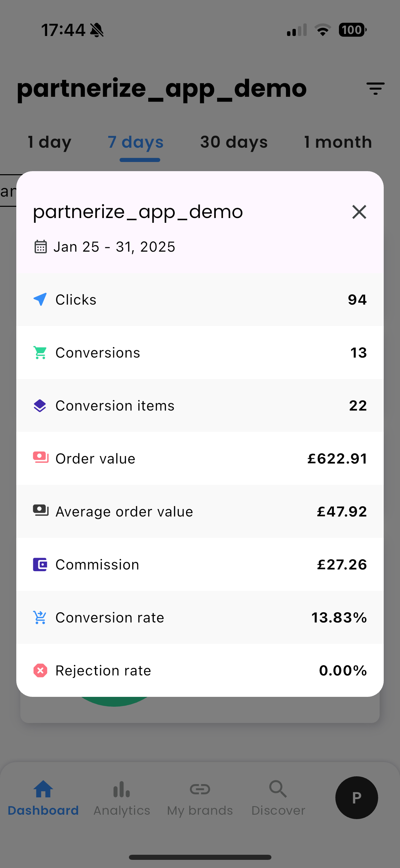The image size is (400, 868).
Task: Tap the Jan 25 - 31, 2025 date range
Action: pos(114,247)
